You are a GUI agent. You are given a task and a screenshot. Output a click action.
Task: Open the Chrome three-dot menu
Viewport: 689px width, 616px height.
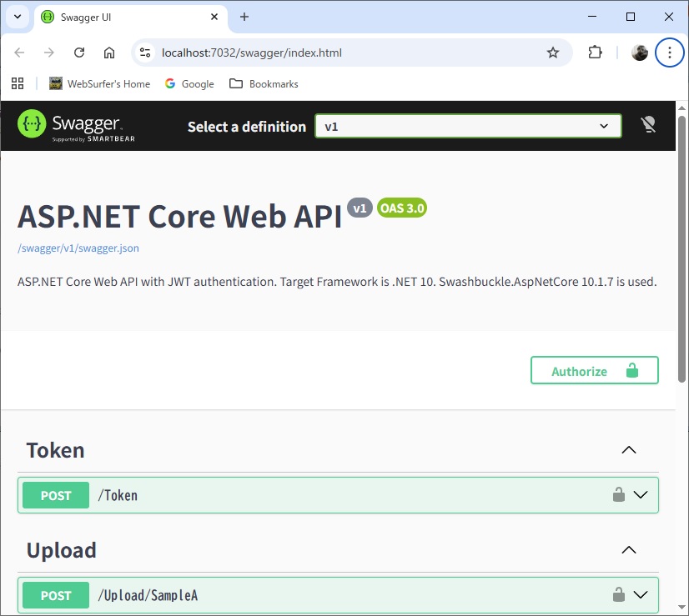669,53
